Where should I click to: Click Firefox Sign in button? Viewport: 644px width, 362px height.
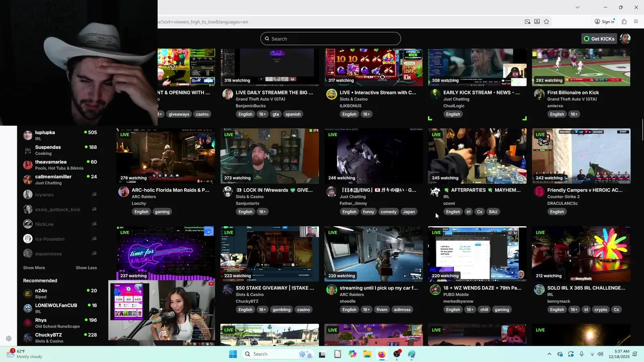coord(604,22)
